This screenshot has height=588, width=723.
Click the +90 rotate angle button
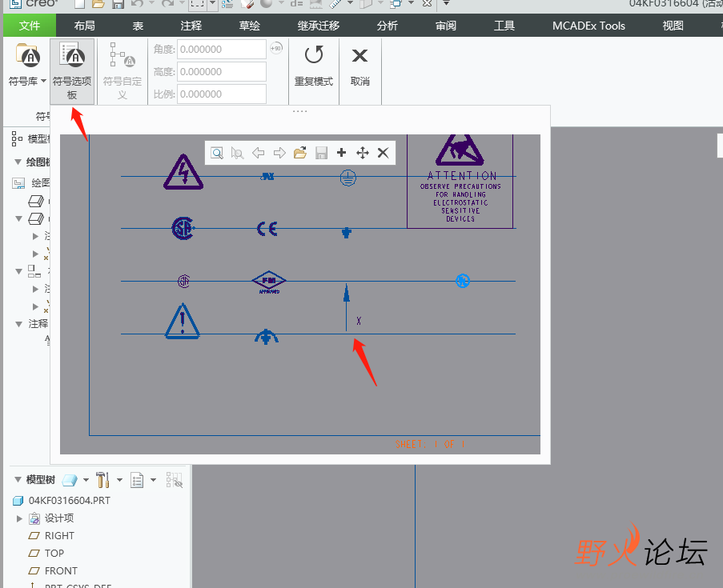click(x=276, y=48)
